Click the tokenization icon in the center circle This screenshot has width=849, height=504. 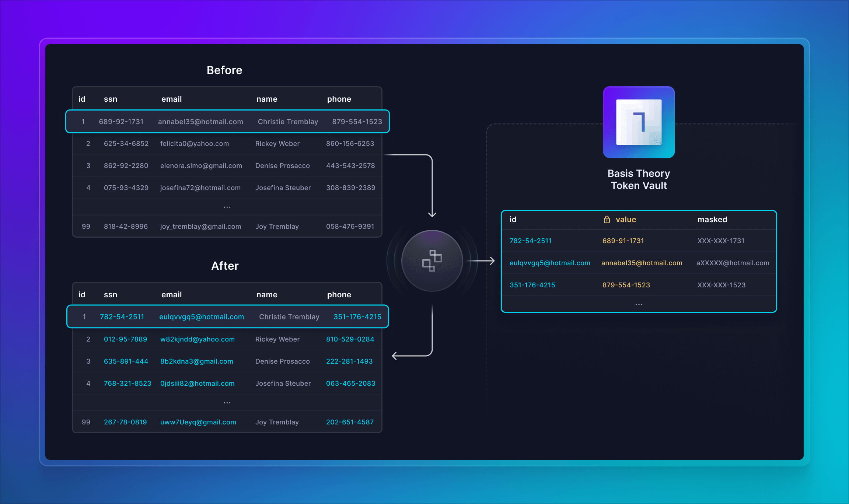(432, 261)
